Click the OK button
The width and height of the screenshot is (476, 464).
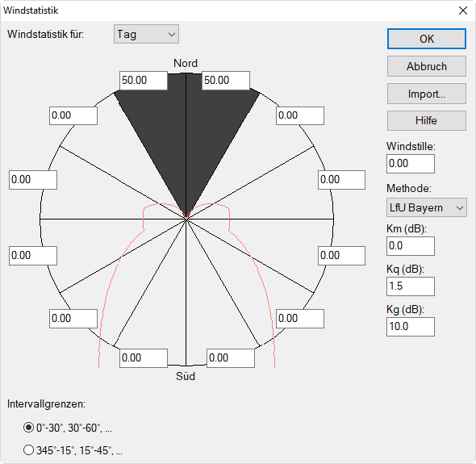tap(426, 39)
